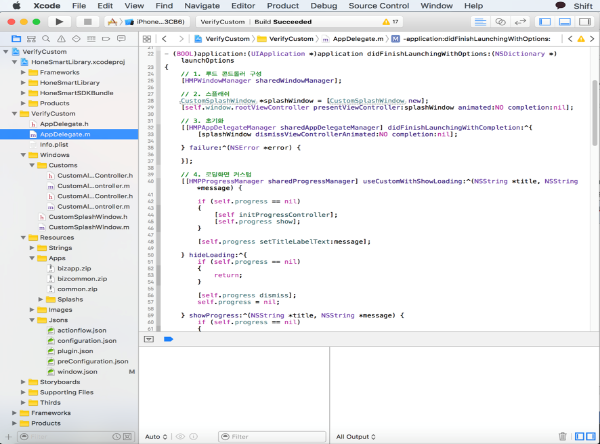Open AppDelegate.h in the navigator

pyautogui.click(x=64, y=124)
